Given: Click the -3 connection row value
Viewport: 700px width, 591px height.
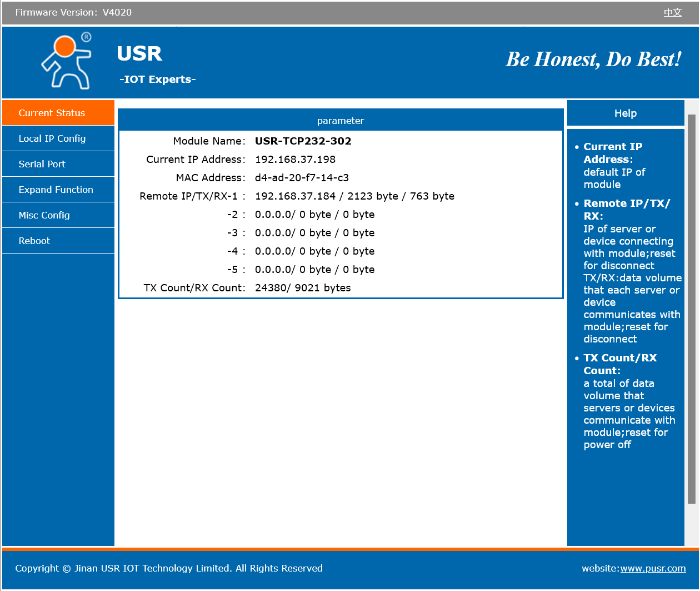Looking at the screenshot, I should tap(314, 232).
